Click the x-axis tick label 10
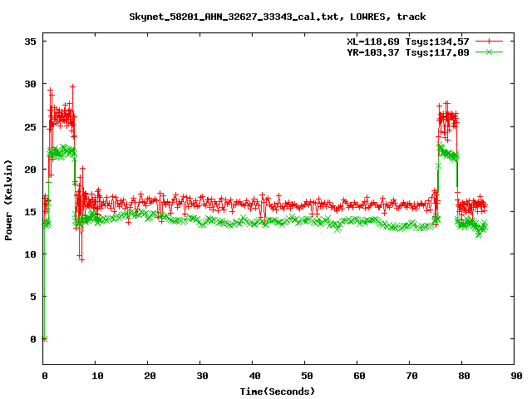This screenshot has height=399, width=532. click(x=97, y=376)
